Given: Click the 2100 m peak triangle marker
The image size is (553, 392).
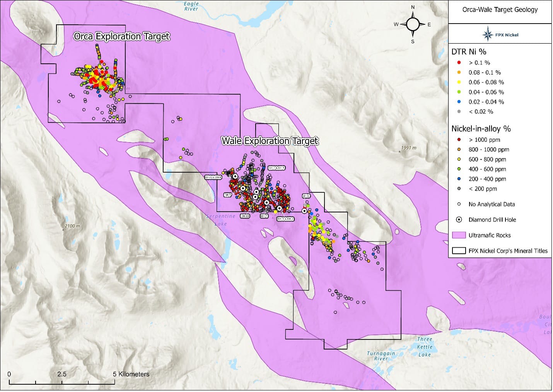Looking at the screenshot, I should click(x=63, y=229).
